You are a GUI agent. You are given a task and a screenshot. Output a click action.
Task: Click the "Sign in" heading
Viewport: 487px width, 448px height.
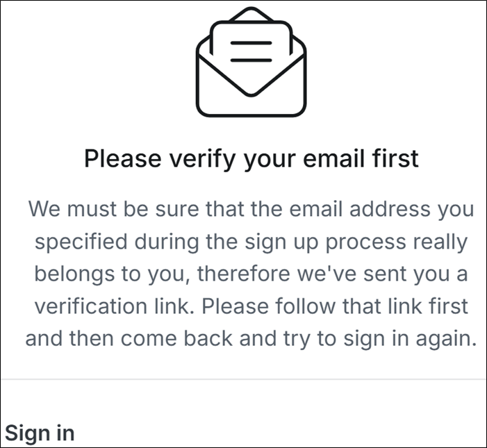tap(40, 433)
